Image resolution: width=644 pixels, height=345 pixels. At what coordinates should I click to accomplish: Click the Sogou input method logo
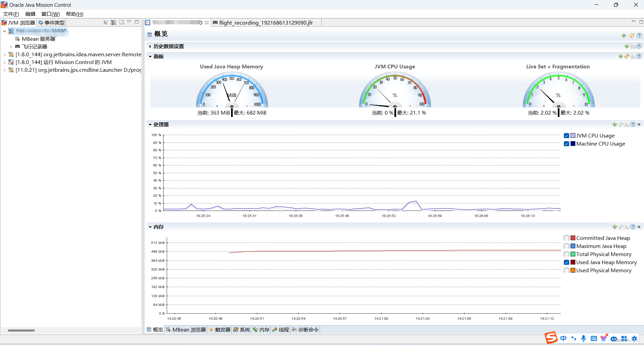551,337
